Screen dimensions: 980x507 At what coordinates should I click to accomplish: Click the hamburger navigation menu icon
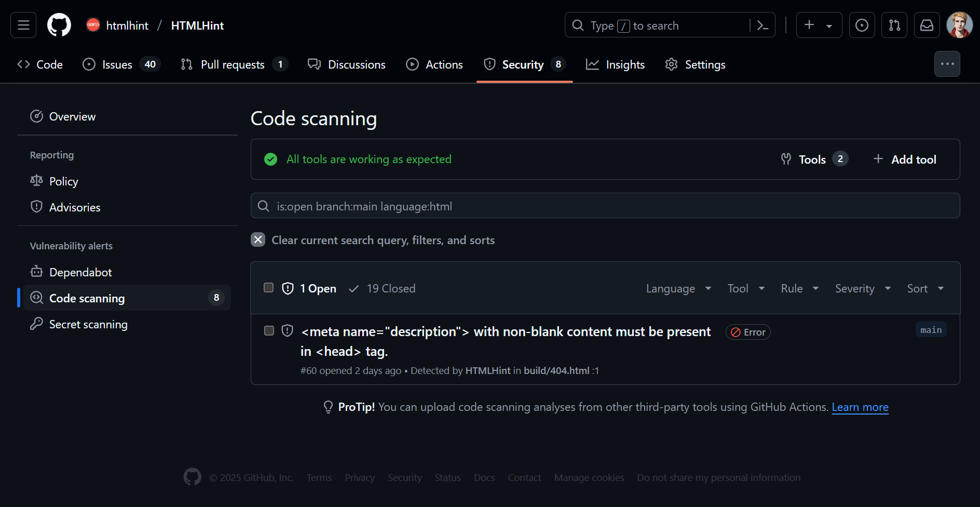click(x=23, y=24)
